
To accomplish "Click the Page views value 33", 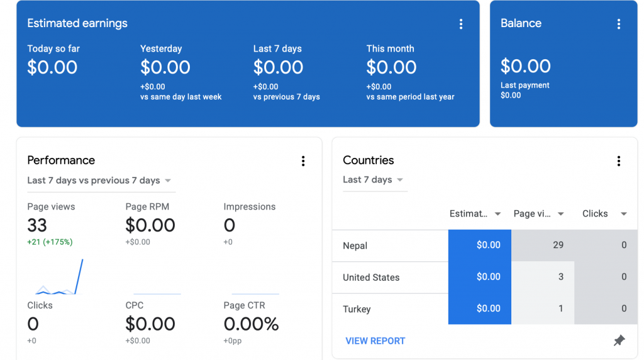I will [x=37, y=225].
